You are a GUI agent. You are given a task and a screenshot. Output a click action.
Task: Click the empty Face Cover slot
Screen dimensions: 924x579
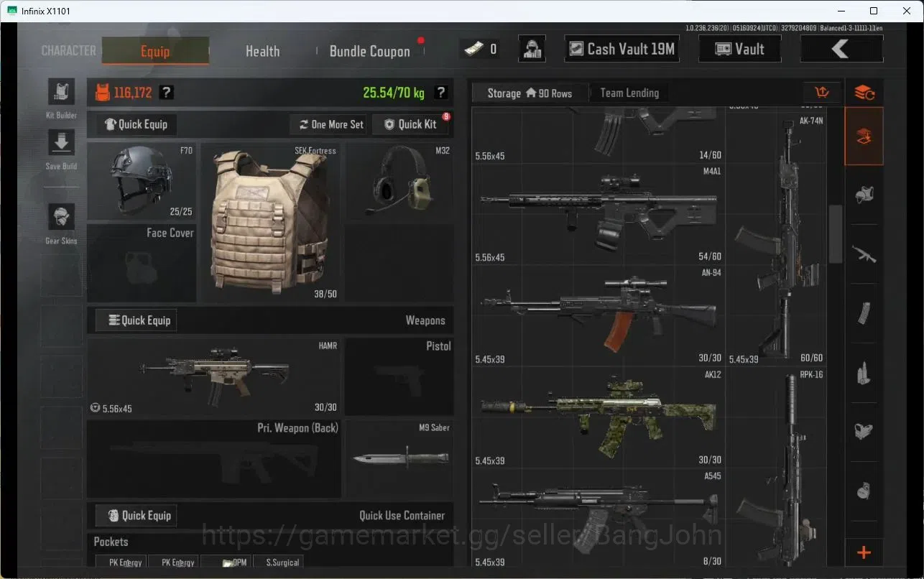tap(142, 263)
